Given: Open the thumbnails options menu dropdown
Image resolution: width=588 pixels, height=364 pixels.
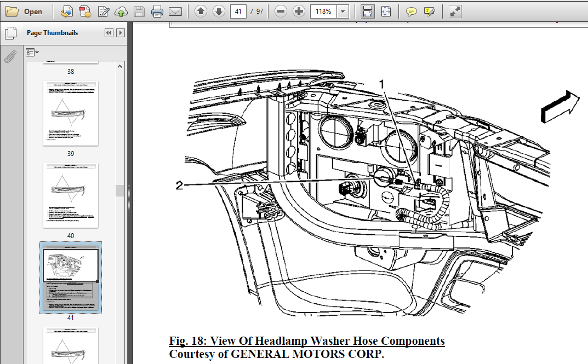Looking at the screenshot, I should [32, 53].
